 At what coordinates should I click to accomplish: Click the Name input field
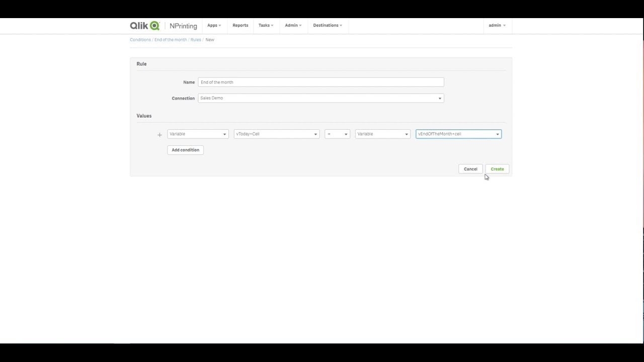320,82
